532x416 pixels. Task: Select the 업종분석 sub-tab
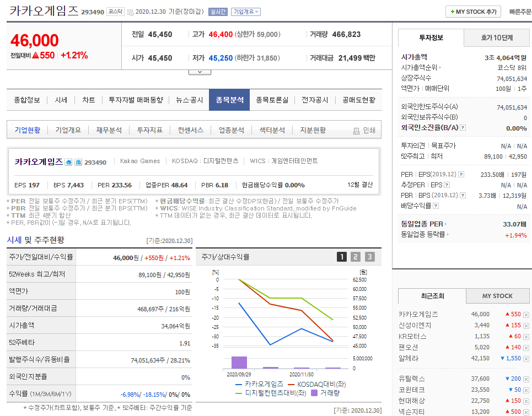point(232,130)
